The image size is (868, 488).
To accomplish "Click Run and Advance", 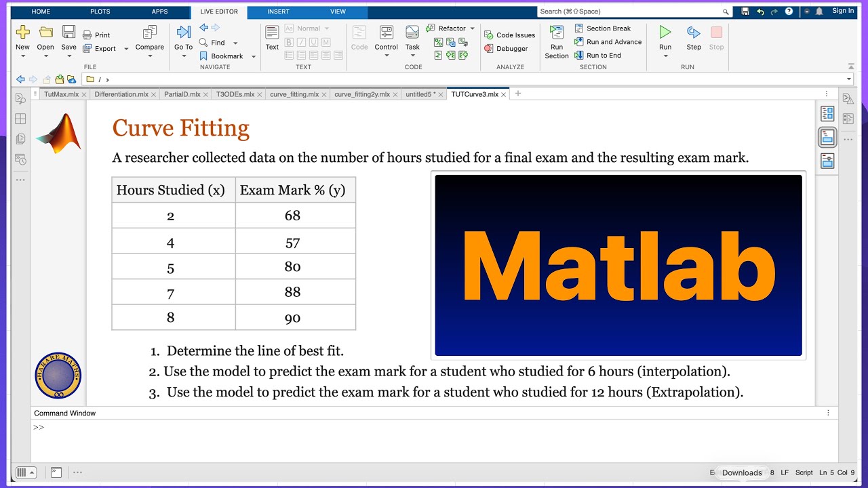I will pyautogui.click(x=608, y=42).
